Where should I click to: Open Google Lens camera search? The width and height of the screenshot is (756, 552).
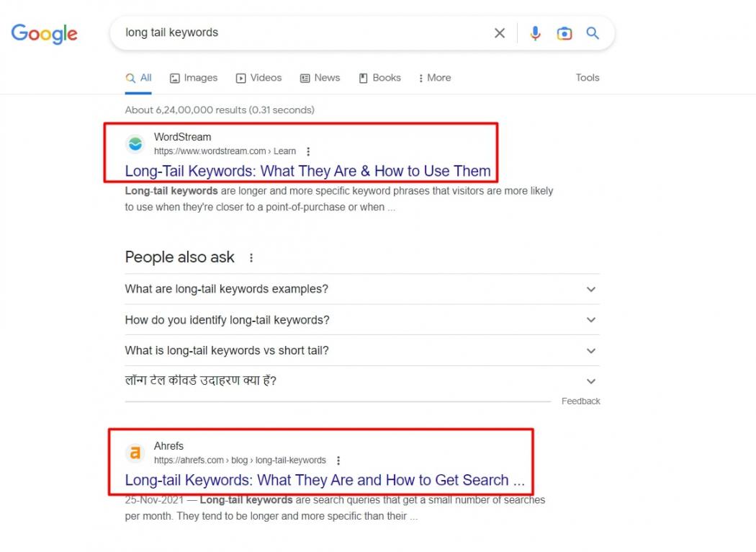click(564, 33)
